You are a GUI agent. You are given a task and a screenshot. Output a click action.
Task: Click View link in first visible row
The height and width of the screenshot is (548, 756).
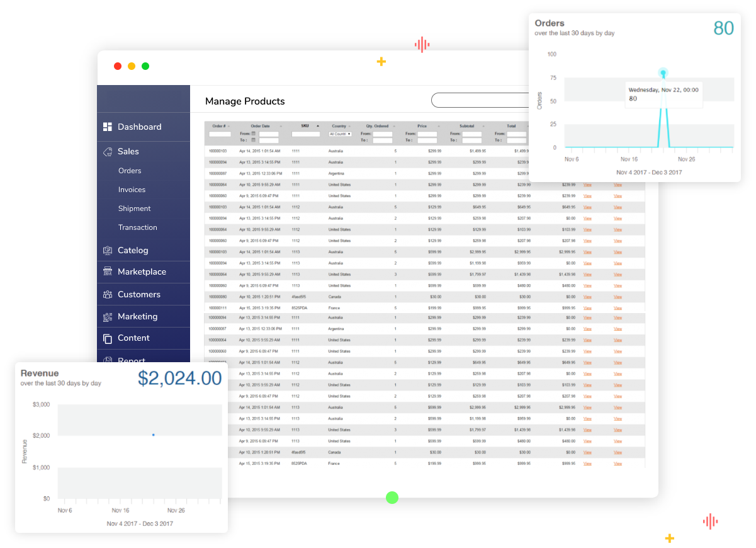coord(587,185)
